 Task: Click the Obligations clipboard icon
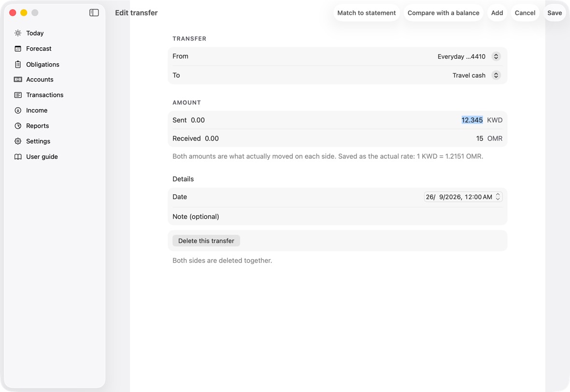18,64
